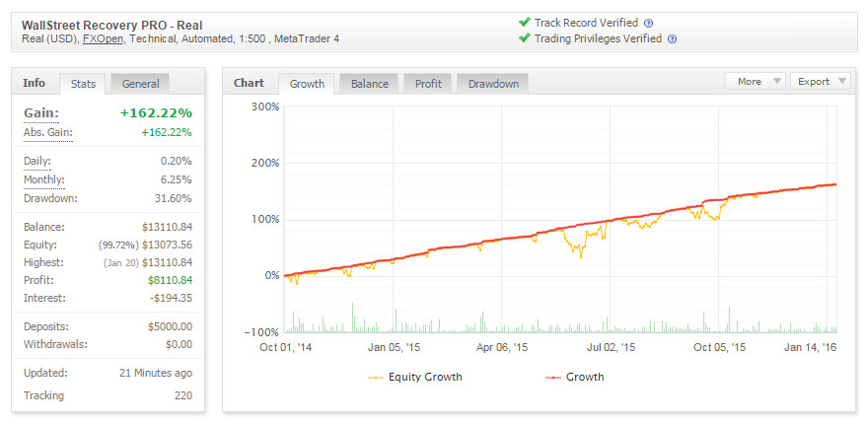Click the $0.00 Withdrawals value
This screenshot has width=868, height=424.
coord(179,344)
